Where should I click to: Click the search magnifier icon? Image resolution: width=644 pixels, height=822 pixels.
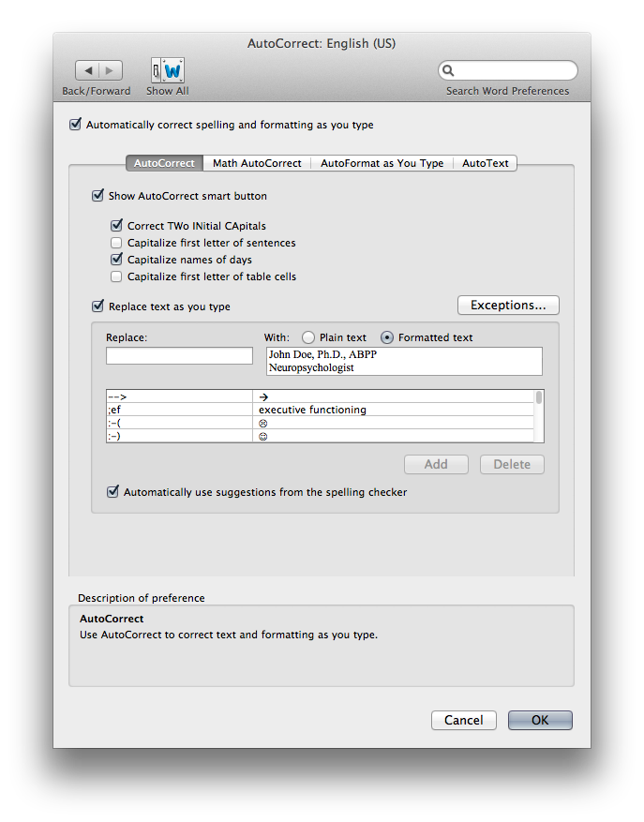pyautogui.click(x=447, y=70)
